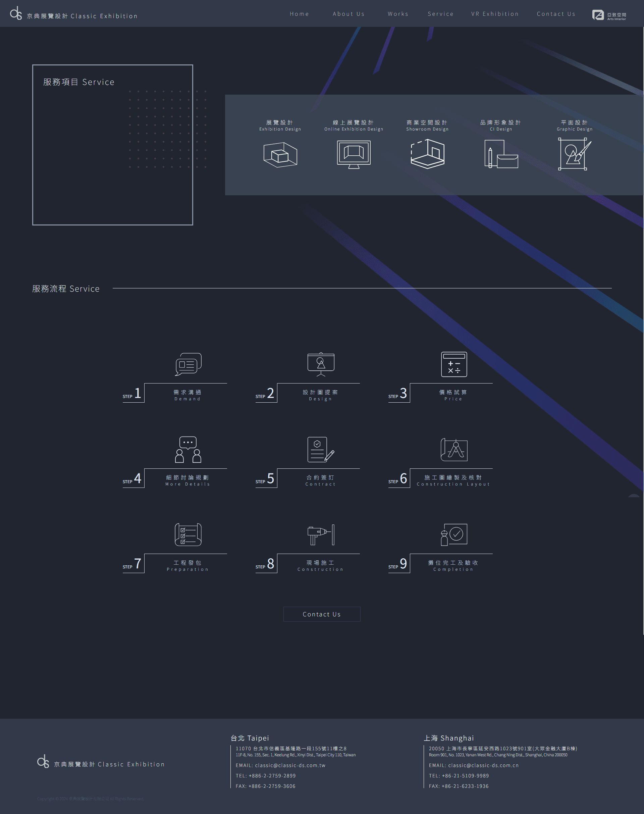
Task: Click the 上海 Shanghai heading
Action: click(449, 738)
